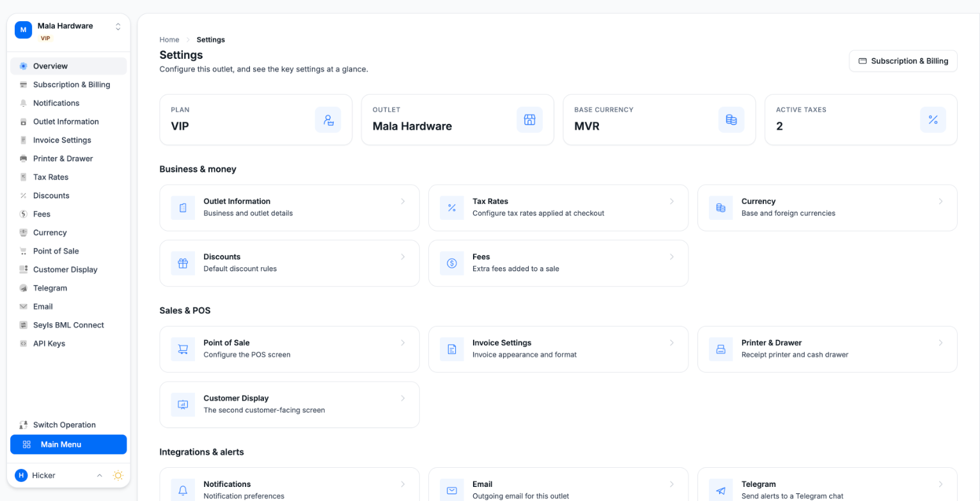The height and width of the screenshot is (501, 980).
Task: Open Tax Rates in the sidebar menu
Action: [x=68, y=177]
